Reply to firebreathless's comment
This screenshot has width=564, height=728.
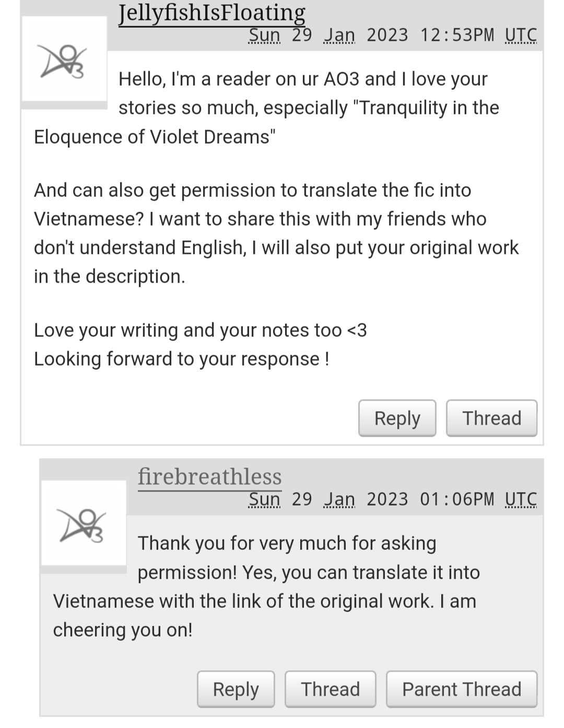(236, 689)
